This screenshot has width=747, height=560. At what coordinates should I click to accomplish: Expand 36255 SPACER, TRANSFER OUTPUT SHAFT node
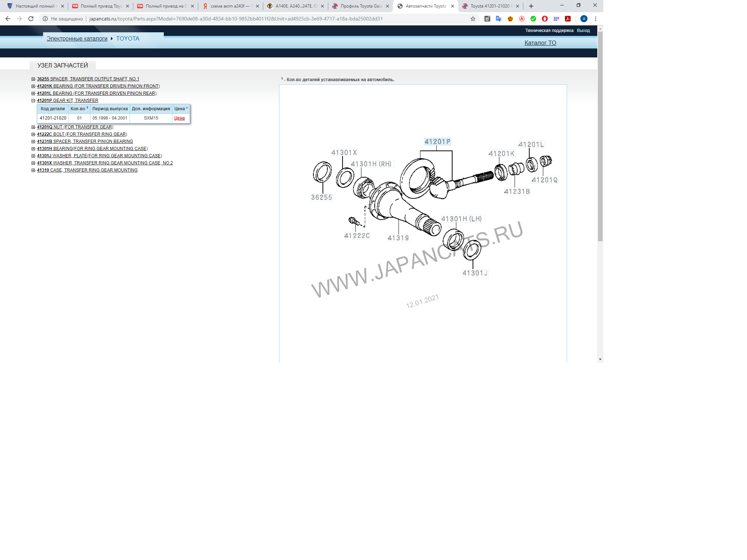coord(33,79)
